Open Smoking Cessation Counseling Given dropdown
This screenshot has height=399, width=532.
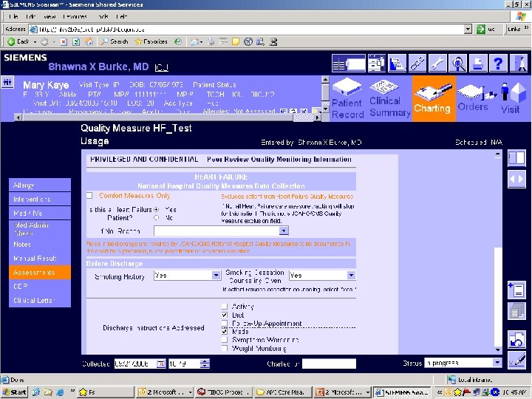tap(351, 275)
